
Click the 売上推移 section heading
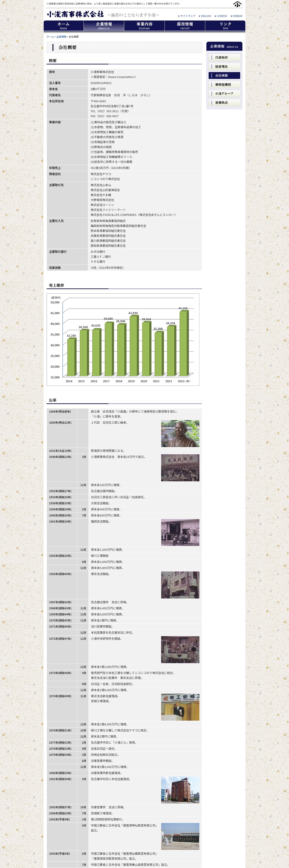click(x=56, y=286)
